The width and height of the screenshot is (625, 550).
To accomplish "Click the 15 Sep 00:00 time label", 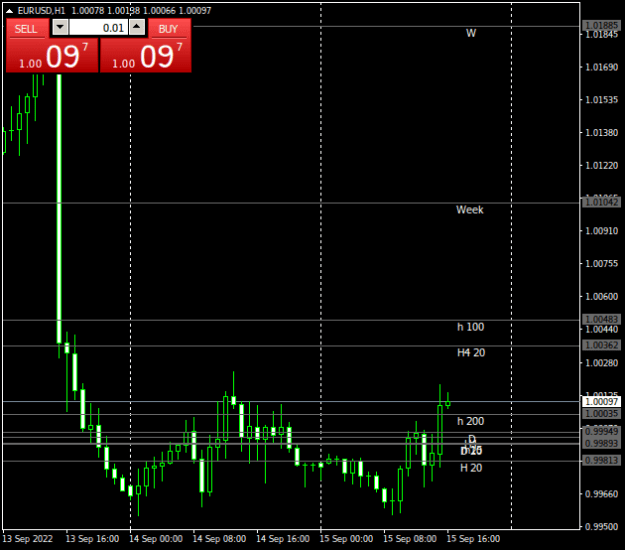I will click(x=346, y=539).
